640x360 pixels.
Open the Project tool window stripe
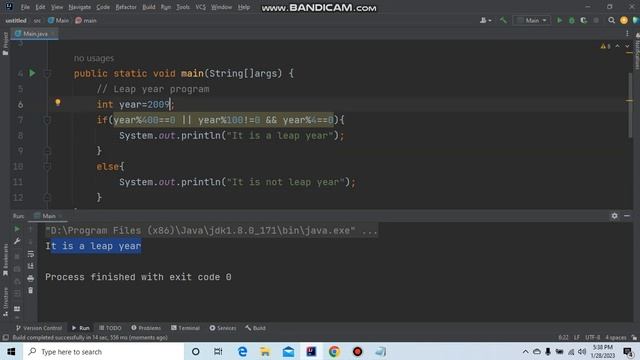(5, 43)
